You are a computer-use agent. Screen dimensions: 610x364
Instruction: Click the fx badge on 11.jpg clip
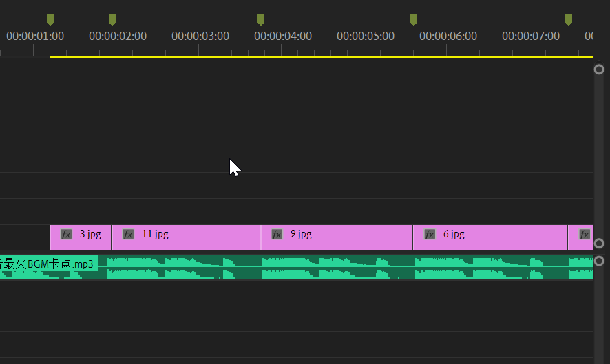click(128, 235)
